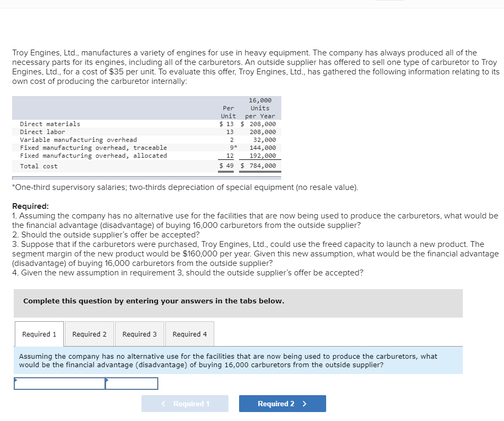
Task: Click 'Variable manufacturing overhead' row label
Action: (x=79, y=140)
